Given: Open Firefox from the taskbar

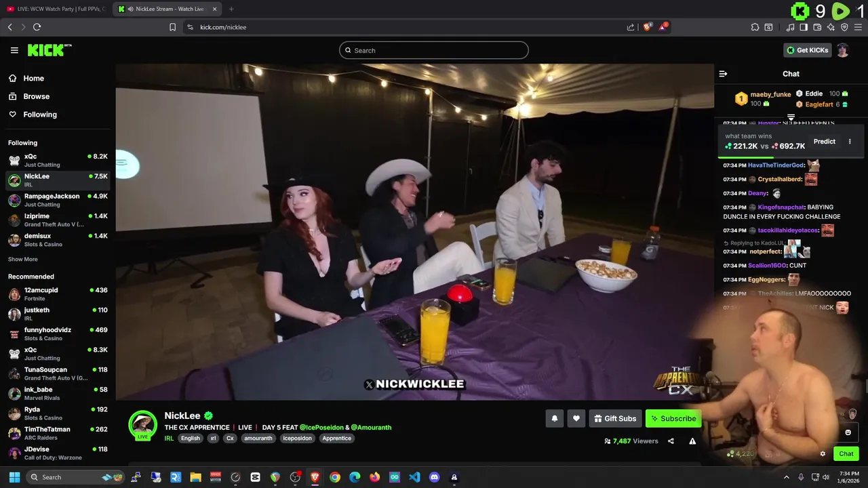Looking at the screenshot, I should [374, 477].
